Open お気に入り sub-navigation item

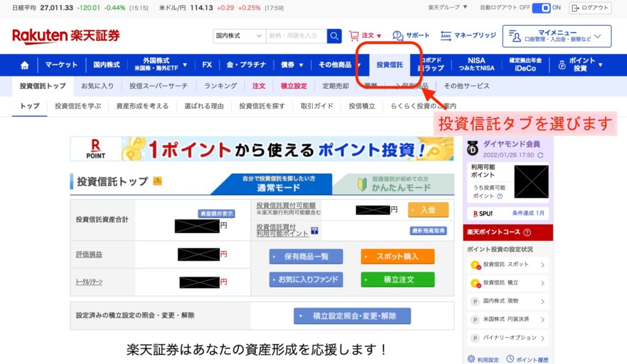97,86
